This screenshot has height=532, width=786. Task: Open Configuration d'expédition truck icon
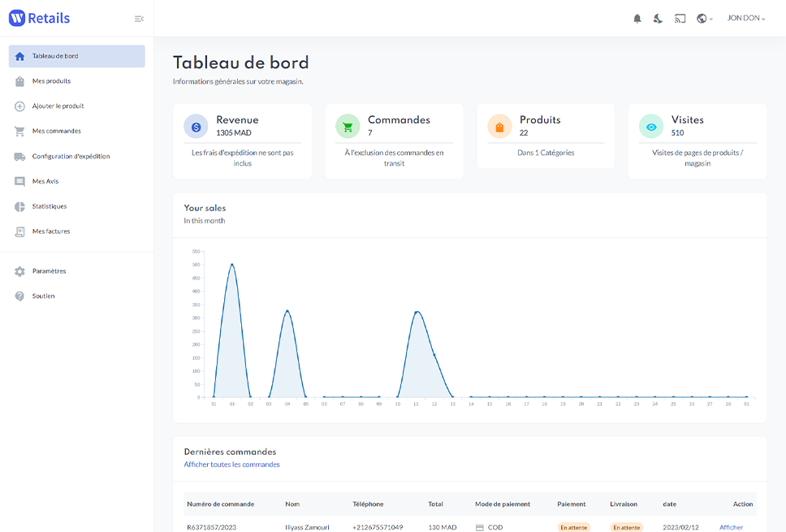coord(19,157)
